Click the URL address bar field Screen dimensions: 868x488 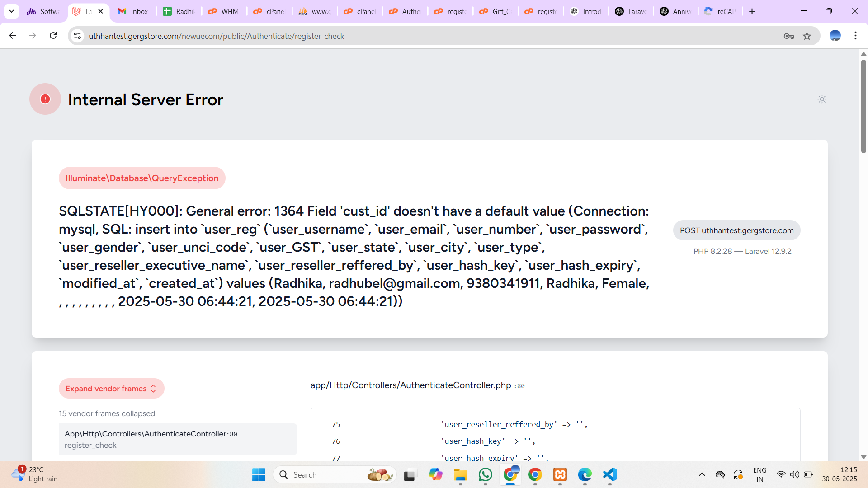pos(407,36)
